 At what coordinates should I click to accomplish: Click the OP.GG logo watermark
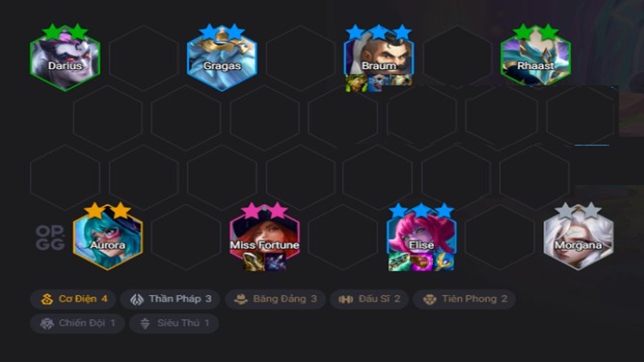50,237
